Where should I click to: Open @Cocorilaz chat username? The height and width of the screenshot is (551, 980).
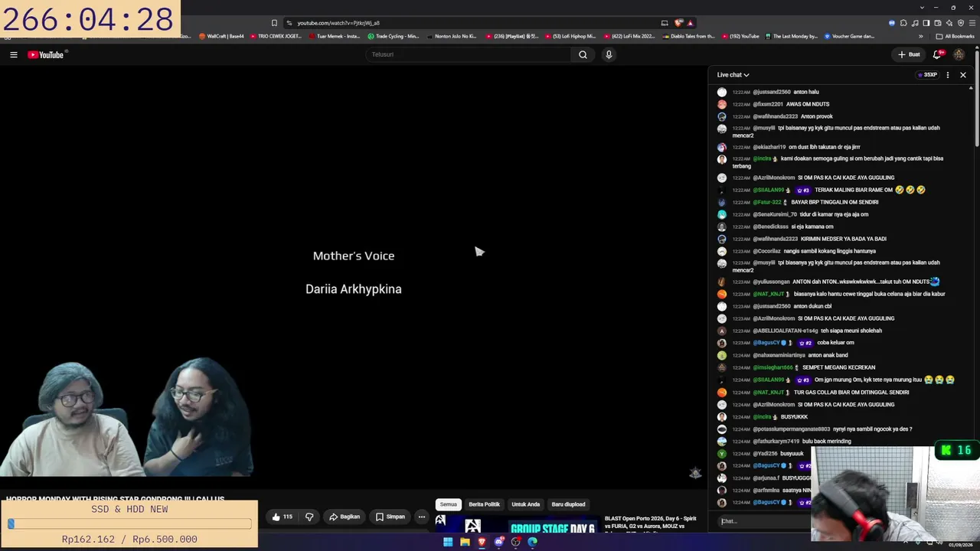pos(767,251)
